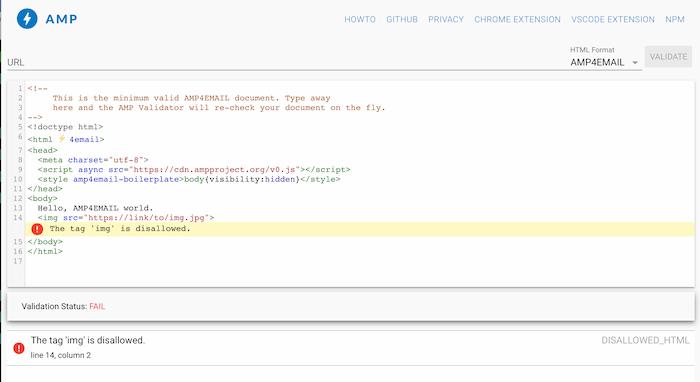Click the html 4email tag line
This screenshot has height=382, width=700.
tap(66, 140)
